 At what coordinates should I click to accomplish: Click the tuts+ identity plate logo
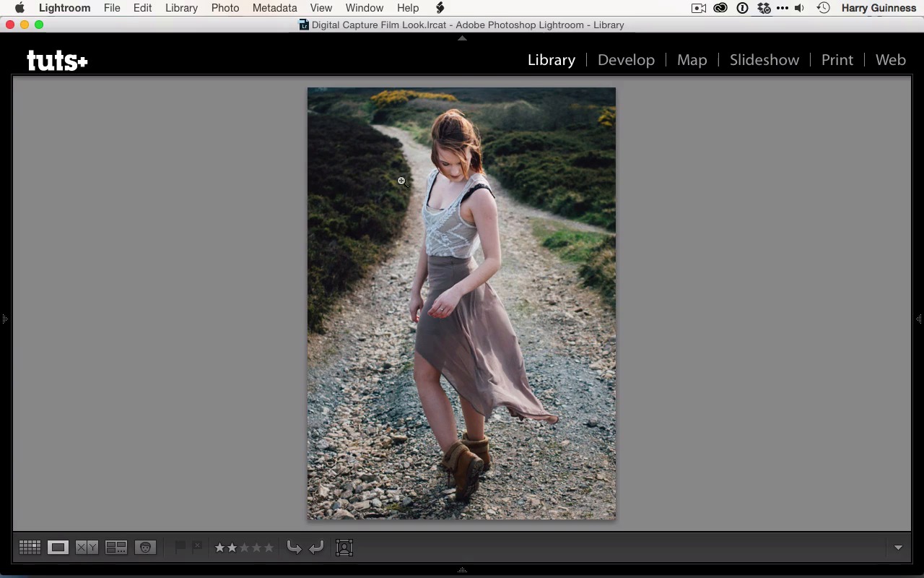pyautogui.click(x=57, y=60)
